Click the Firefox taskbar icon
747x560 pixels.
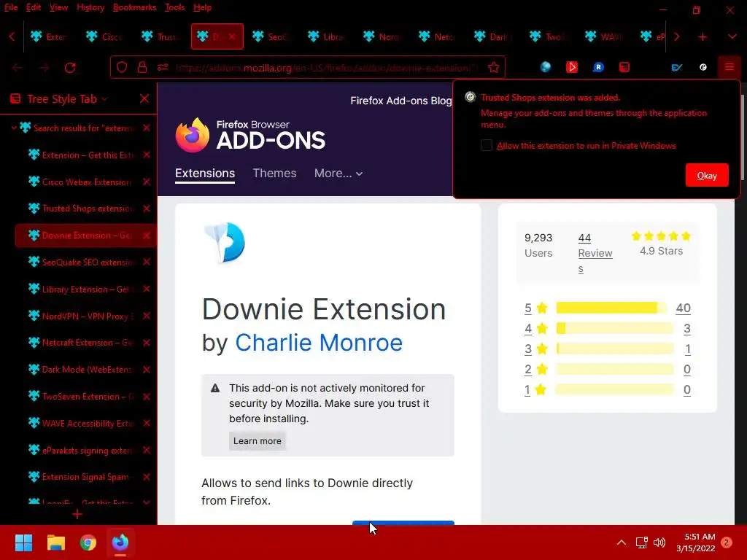click(x=120, y=542)
